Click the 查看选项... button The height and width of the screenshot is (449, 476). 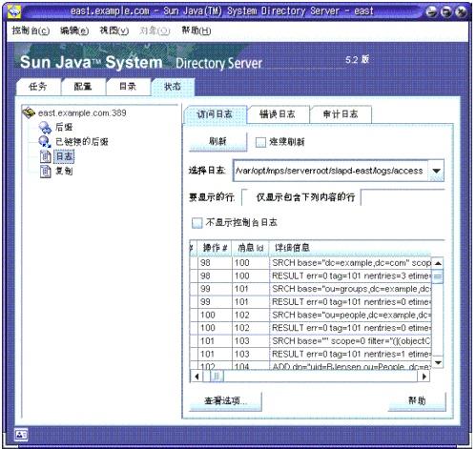point(225,401)
